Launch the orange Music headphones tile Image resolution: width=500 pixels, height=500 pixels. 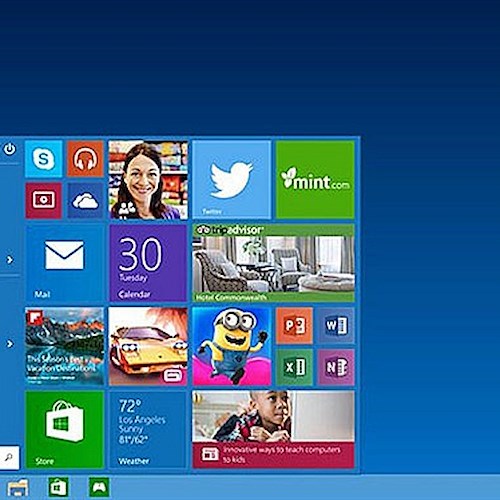[85, 159]
